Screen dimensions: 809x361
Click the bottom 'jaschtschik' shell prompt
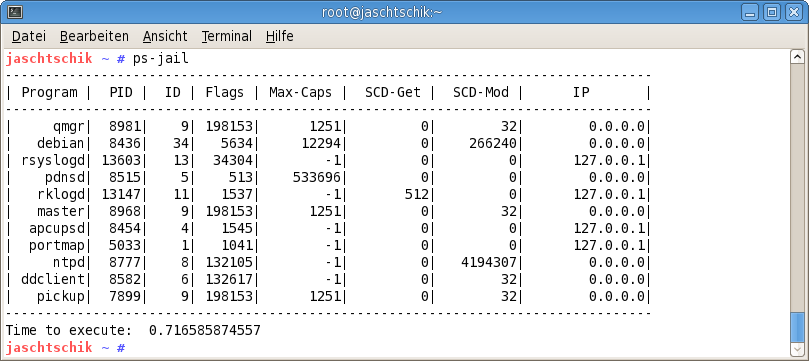[49, 348]
